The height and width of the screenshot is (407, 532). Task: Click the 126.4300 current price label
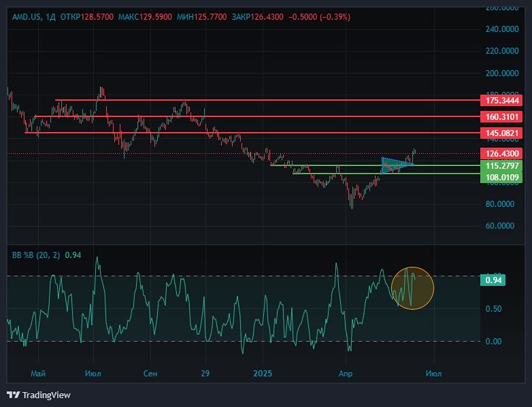coord(502,154)
